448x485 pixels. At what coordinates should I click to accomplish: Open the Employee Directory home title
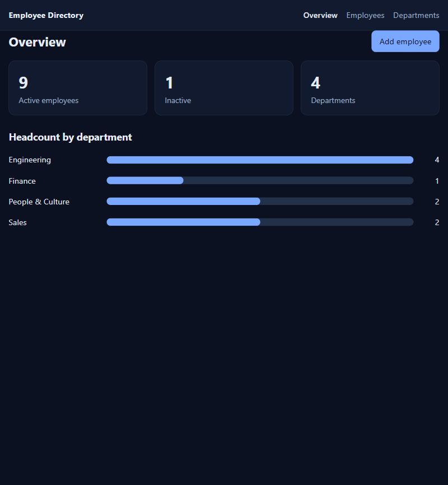[x=46, y=15]
